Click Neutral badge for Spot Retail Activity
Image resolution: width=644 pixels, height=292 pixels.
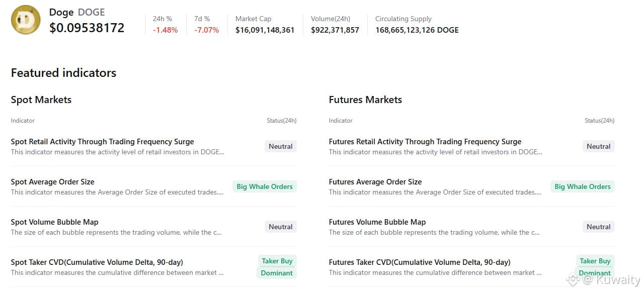(x=280, y=146)
